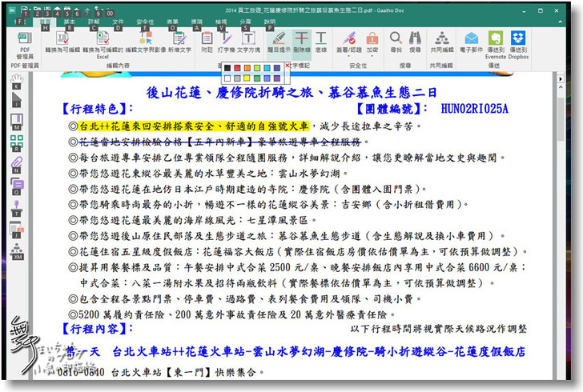Open 共同編輯 collaboration tool
This screenshot has height=392, width=583.
442,42
